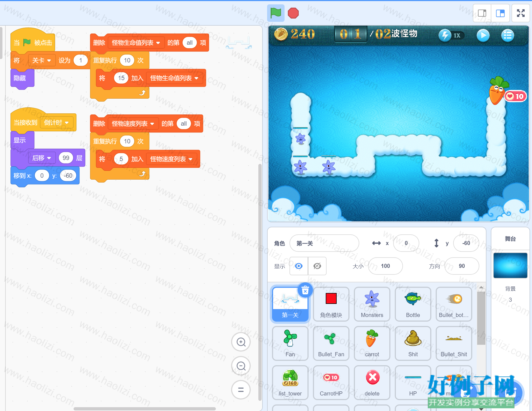Click the green flag to run project
This screenshot has width=532, height=411.
click(276, 13)
